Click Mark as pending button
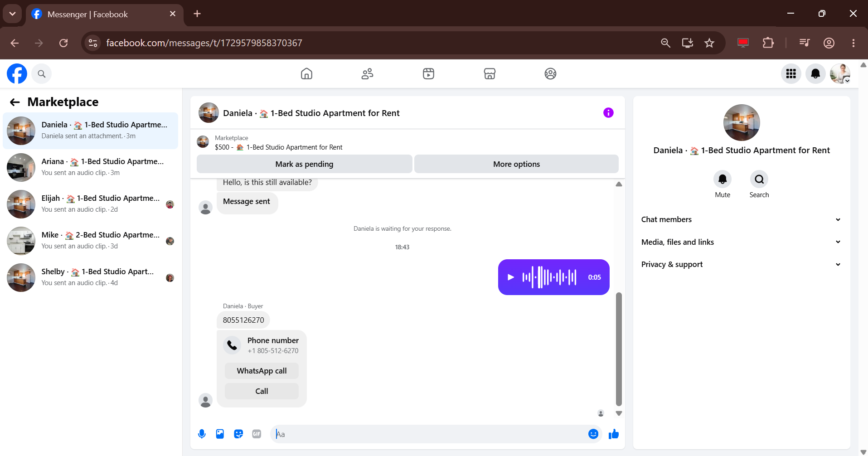The image size is (868, 456). 304,164
